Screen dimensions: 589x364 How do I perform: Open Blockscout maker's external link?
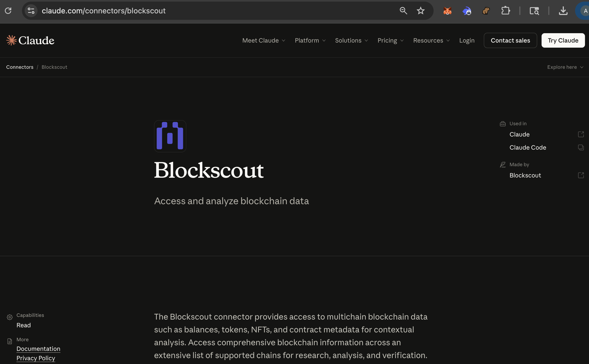(x=581, y=175)
